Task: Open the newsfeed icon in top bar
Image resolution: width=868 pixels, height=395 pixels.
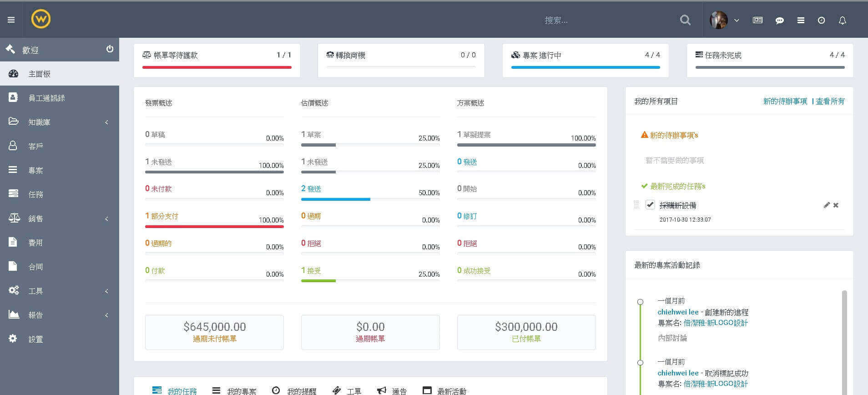Action: click(757, 20)
